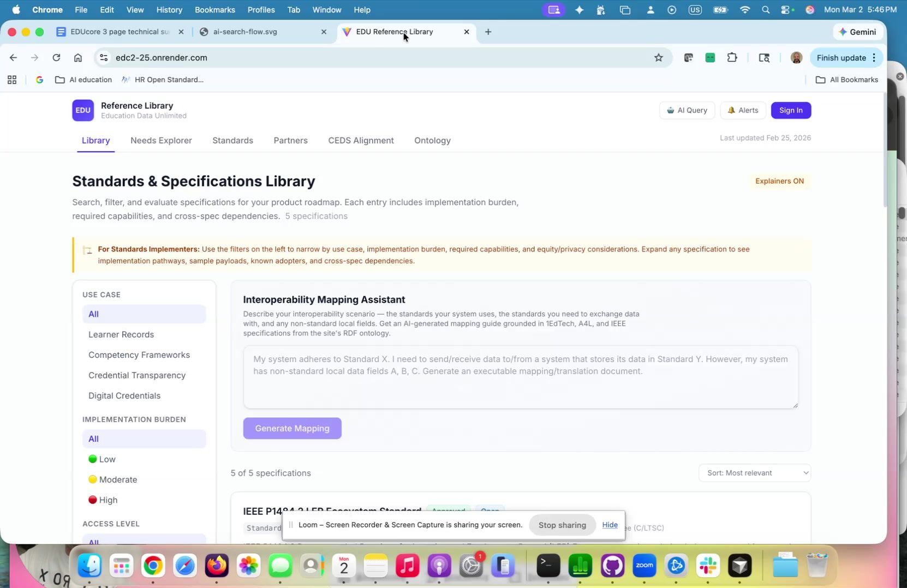
Task: Select All under Implementation Burden
Action: tap(144, 439)
